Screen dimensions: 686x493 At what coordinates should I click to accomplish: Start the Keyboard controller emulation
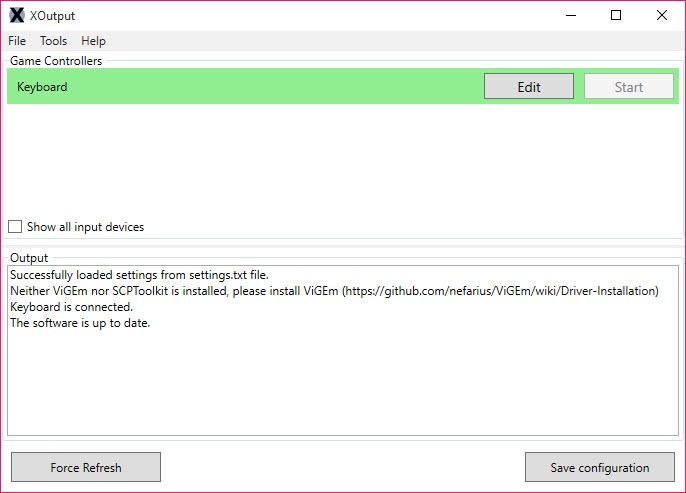coord(629,87)
